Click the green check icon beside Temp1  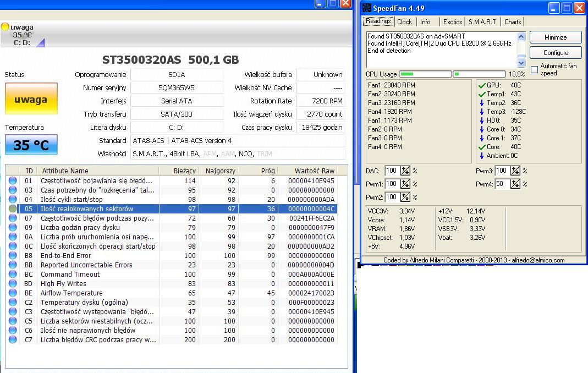tap(482, 94)
